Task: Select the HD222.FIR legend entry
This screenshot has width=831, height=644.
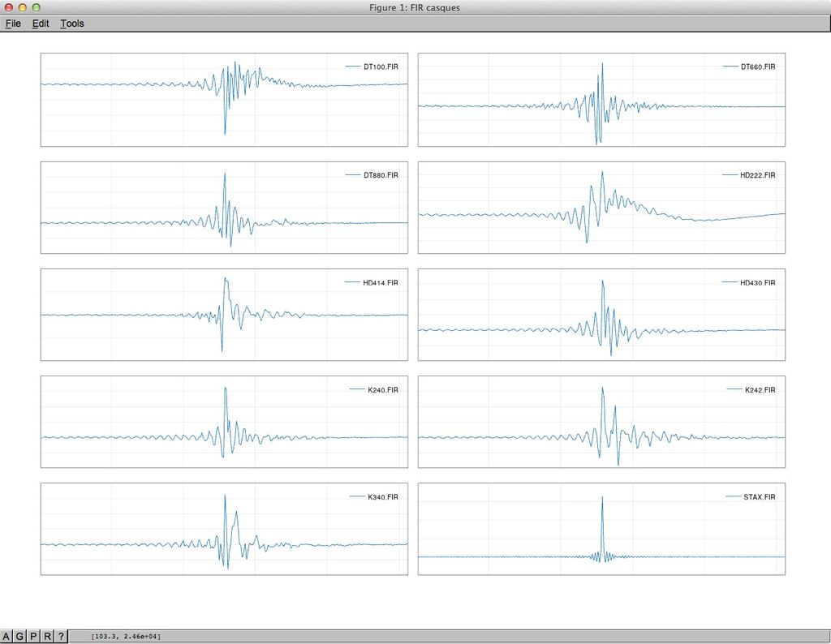Action: 757,175
